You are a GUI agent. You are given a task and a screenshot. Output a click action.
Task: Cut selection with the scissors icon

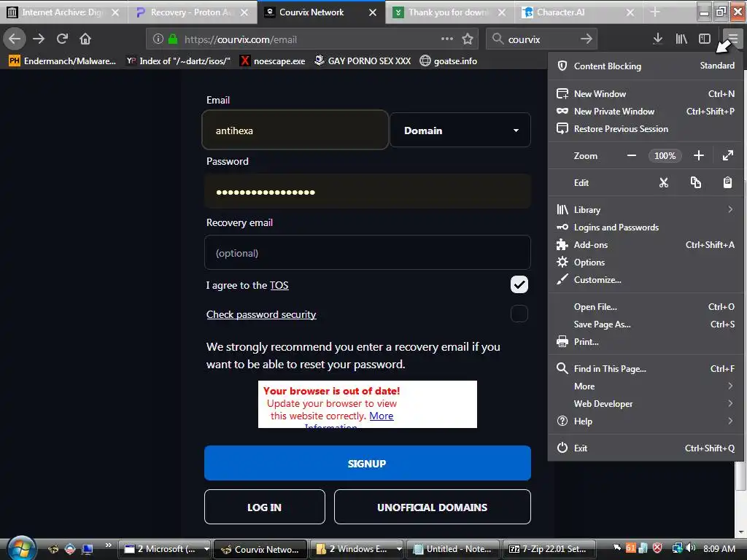[x=664, y=183]
